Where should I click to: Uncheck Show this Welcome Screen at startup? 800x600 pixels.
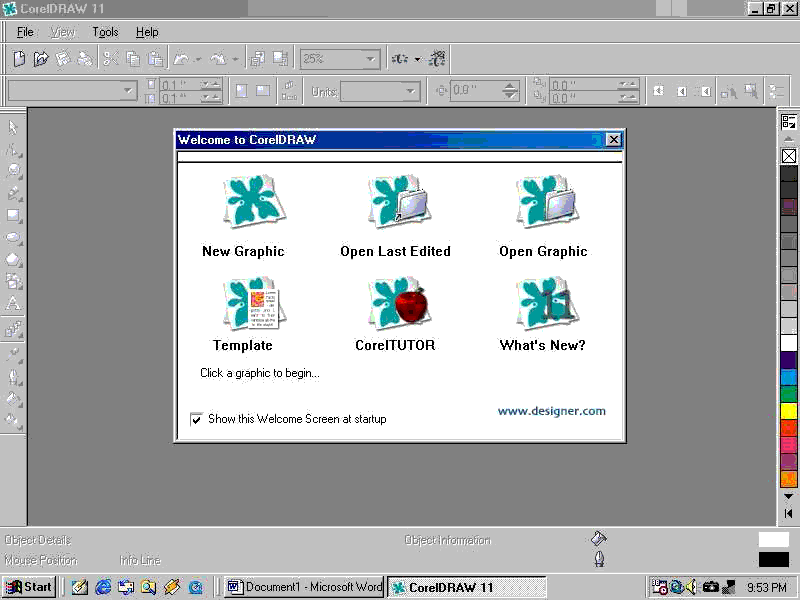point(196,419)
